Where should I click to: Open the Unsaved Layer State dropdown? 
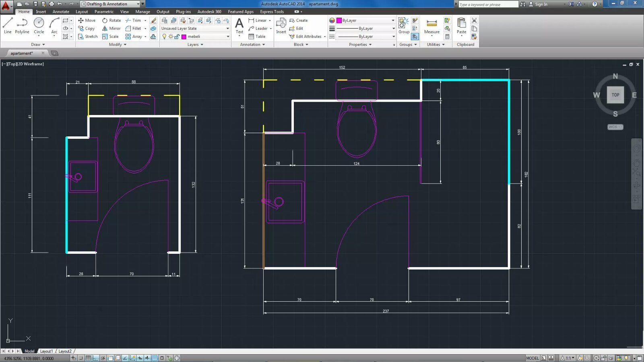(195, 29)
